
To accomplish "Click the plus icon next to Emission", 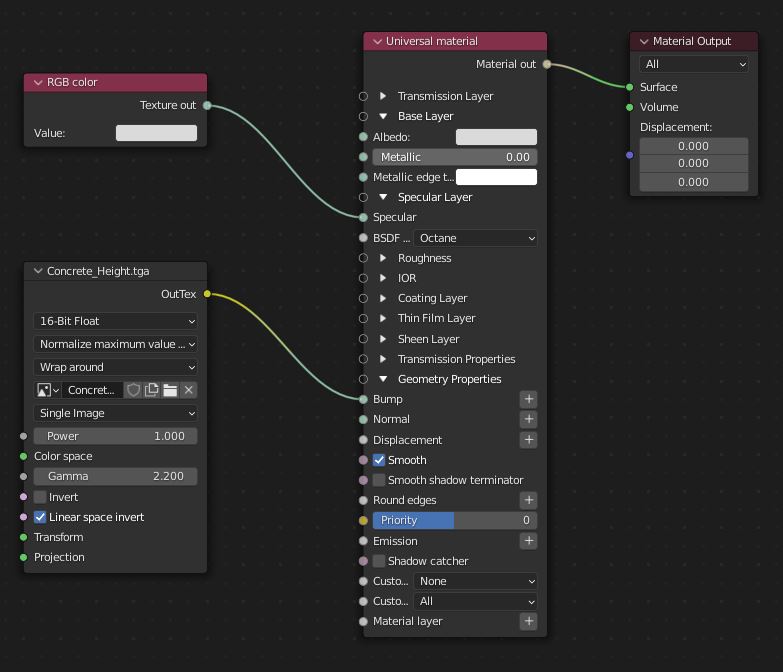I will (x=528, y=541).
